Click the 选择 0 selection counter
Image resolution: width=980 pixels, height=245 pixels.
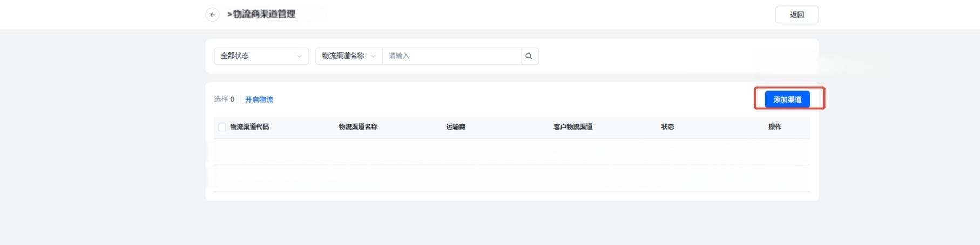tap(224, 100)
